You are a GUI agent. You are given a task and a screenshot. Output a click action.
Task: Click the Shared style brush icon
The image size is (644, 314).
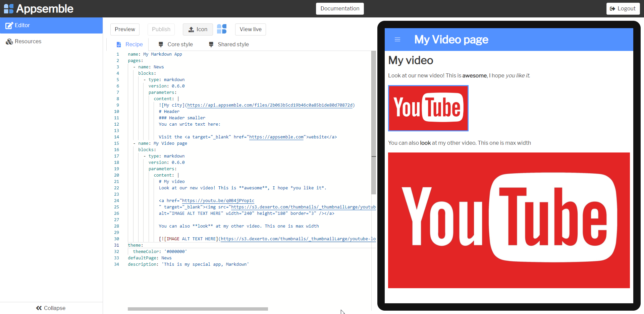point(211,45)
